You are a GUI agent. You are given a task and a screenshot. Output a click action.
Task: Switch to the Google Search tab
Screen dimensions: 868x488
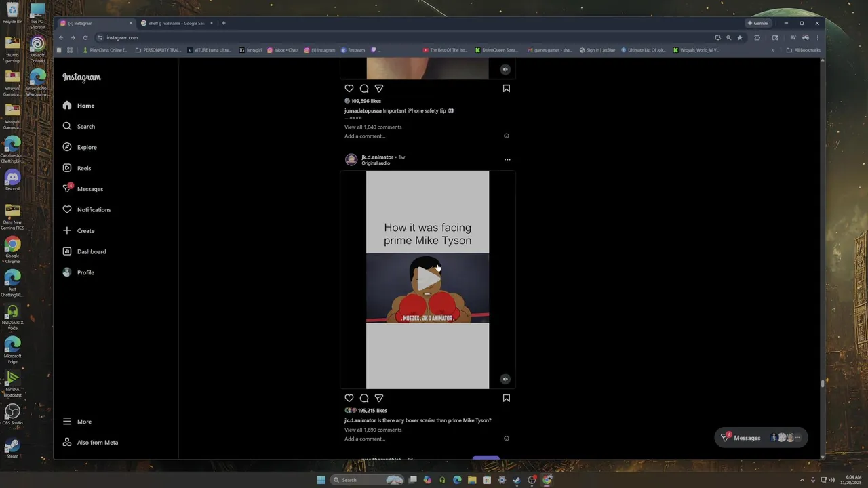click(175, 23)
